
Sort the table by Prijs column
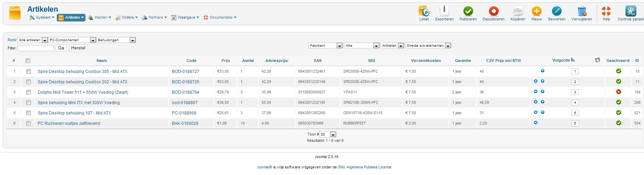click(x=226, y=61)
